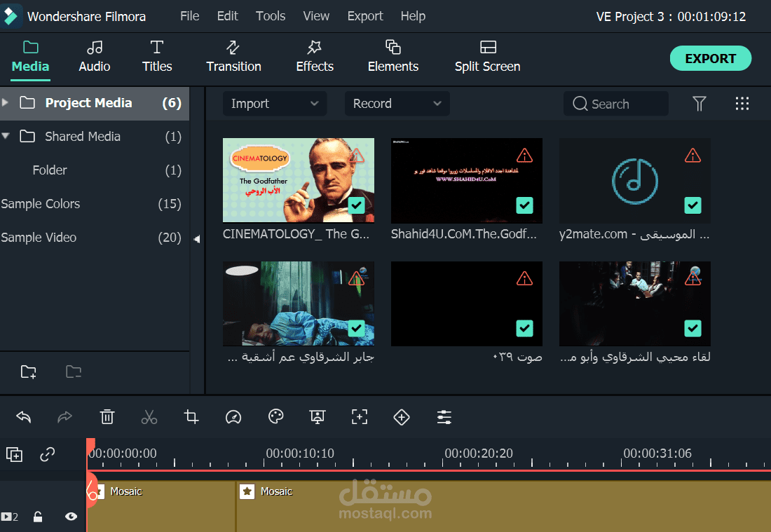Toggle checkmark on لقاء محيي الشرقاوي clip
Image resolution: width=771 pixels, height=532 pixels.
tap(692, 328)
